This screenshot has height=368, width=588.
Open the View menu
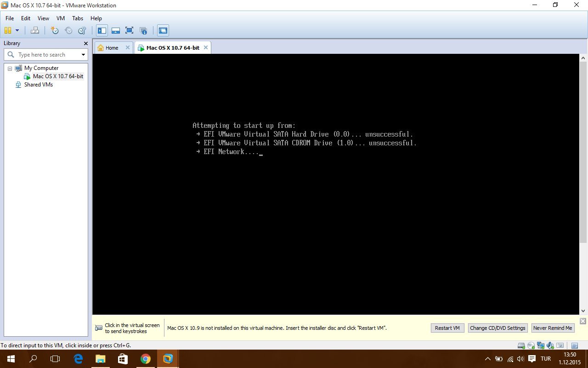click(x=43, y=18)
